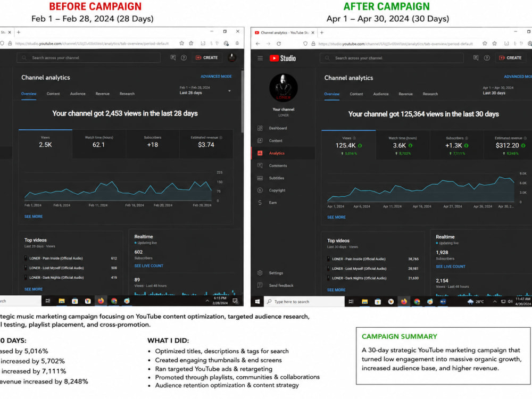
Task: Click CREATE button in the After window
Action: [510, 58]
